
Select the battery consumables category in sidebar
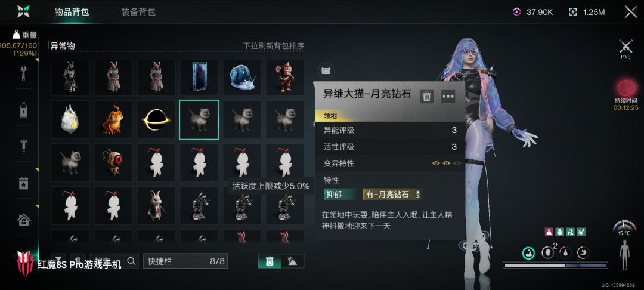[24, 110]
